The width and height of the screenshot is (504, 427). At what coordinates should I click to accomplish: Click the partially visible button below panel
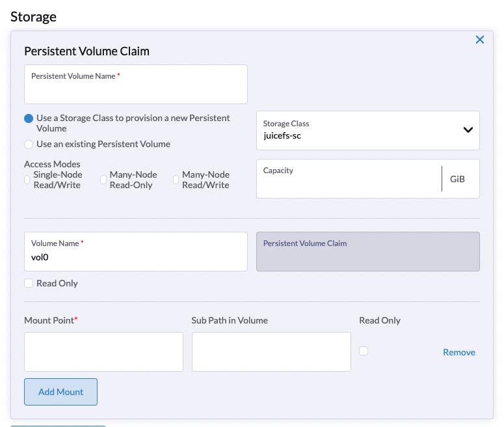(58, 425)
